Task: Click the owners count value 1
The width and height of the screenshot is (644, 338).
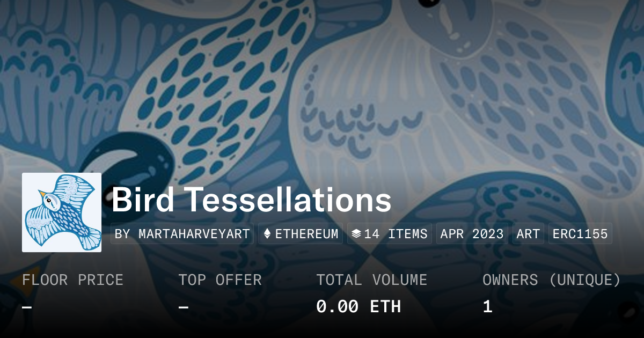Action: tap(487, 307)
